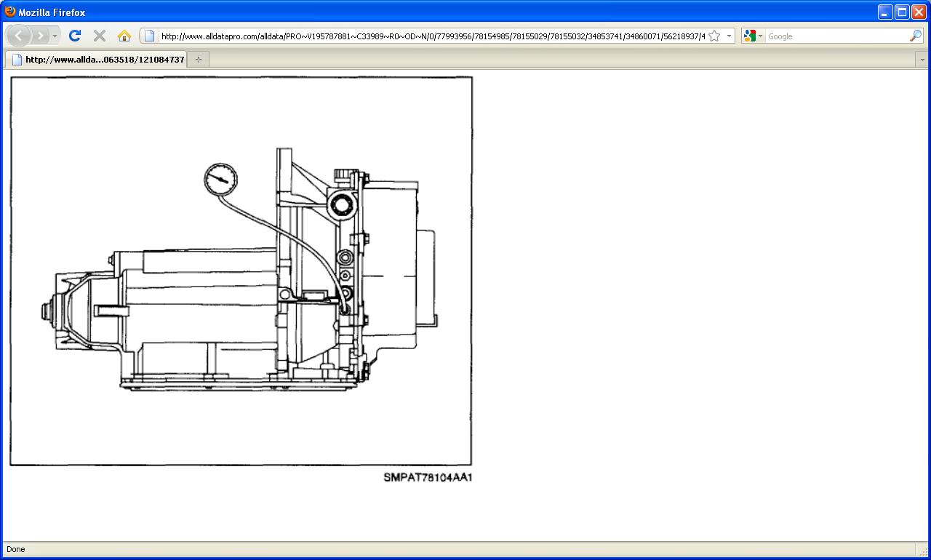Viewport: 931px width, 560px height.
Task: Select the alldata tab
Action: pyautogui.click(x=97, y=60)
